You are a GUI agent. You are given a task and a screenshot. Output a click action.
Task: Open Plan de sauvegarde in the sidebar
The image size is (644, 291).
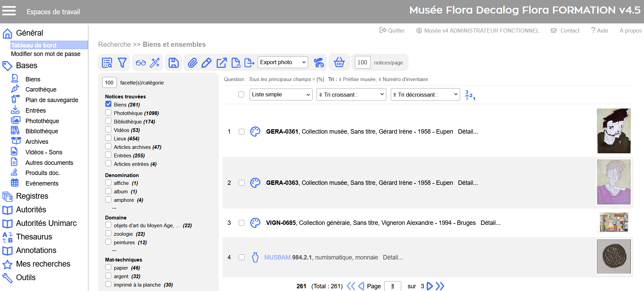pyautogui.click(x=52, y=100)
